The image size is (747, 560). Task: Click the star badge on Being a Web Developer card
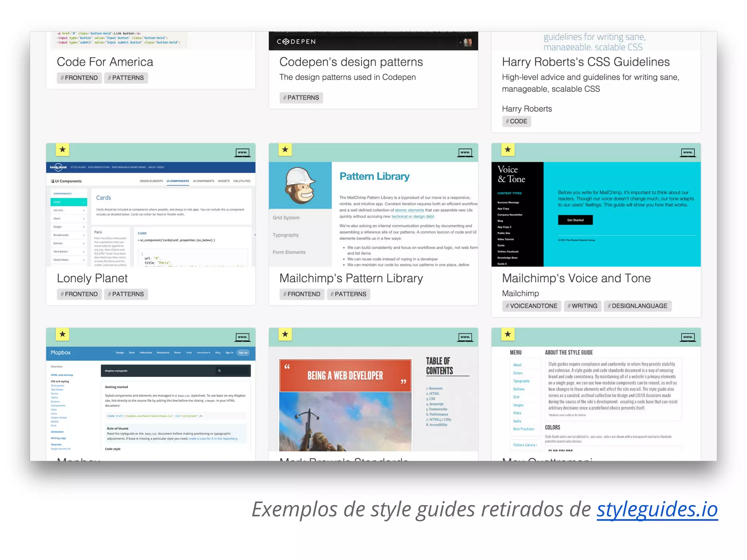(285, 334)
